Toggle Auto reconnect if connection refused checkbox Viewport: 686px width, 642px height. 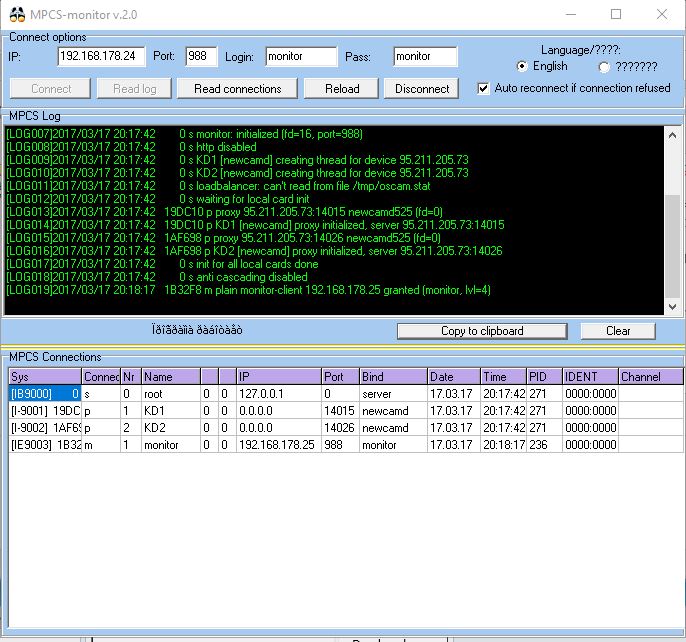(x=483, y=88)
